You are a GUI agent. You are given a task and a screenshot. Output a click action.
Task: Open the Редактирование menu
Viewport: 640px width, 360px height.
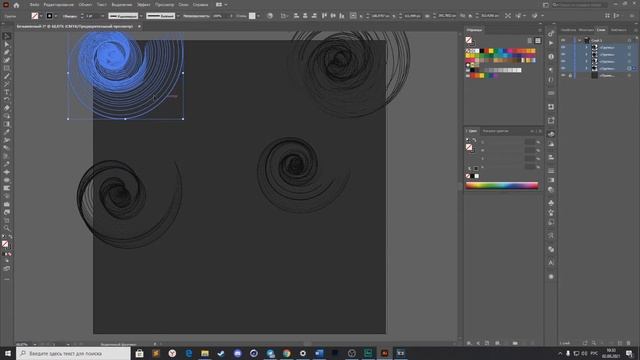coord(58,5)
